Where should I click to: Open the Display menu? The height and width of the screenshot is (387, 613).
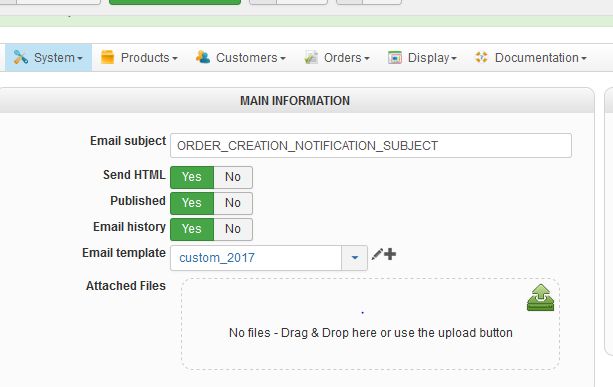423,57
